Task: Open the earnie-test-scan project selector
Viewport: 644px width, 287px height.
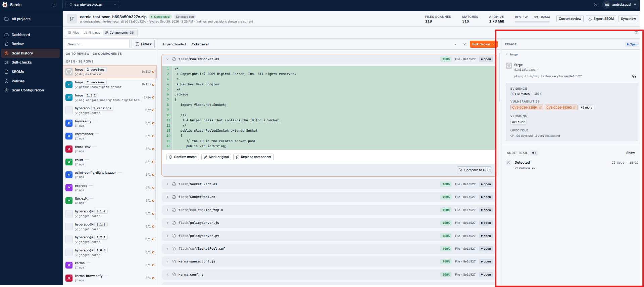Action: click(x=92, y=5)
